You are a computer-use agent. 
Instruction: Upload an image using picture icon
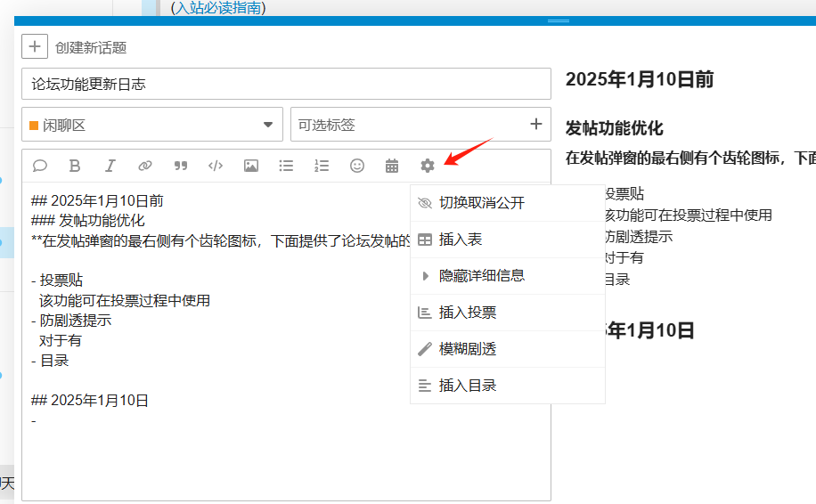251,166
